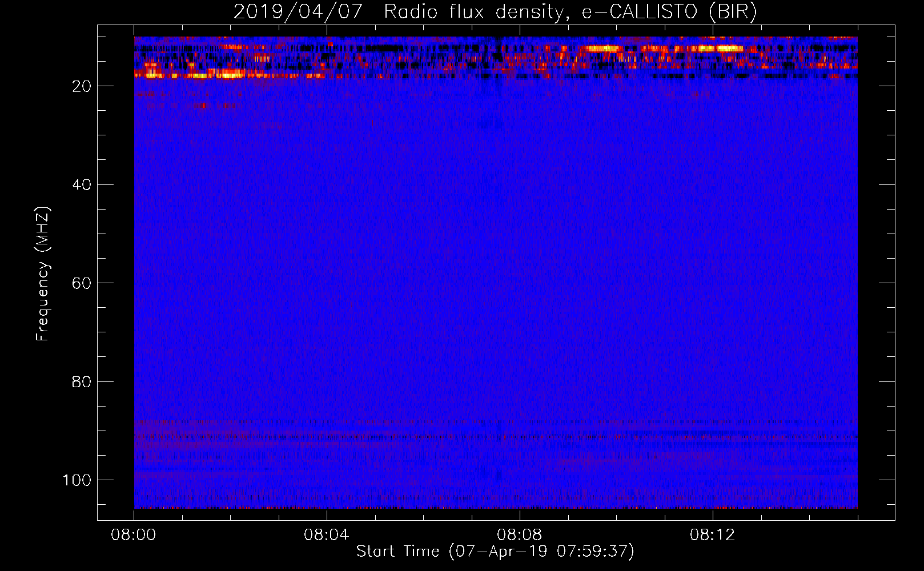Screen dimensions: 924x571
Task: Click the 100 frequency tick label
Action: pyautogui.click(x=77, y=480)
